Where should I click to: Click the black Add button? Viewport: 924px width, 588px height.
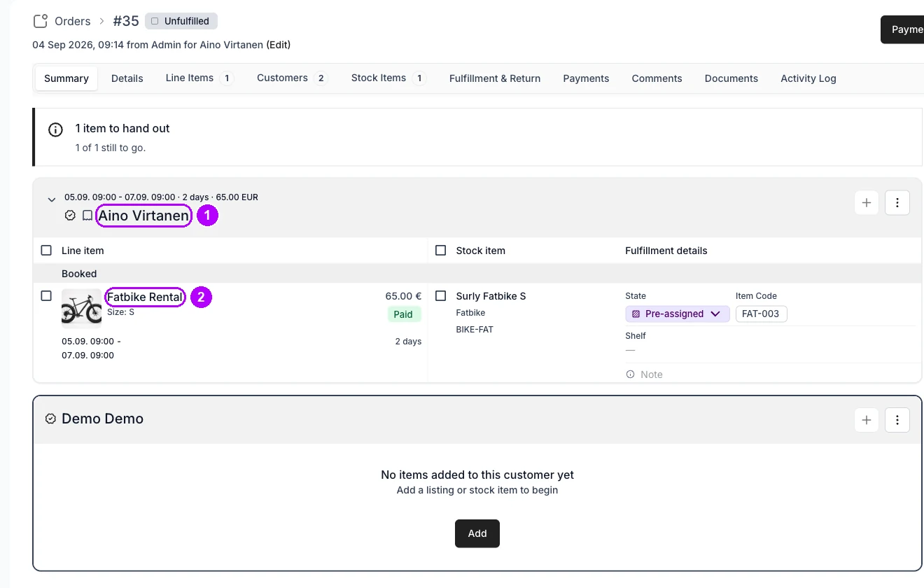(477, 533)
